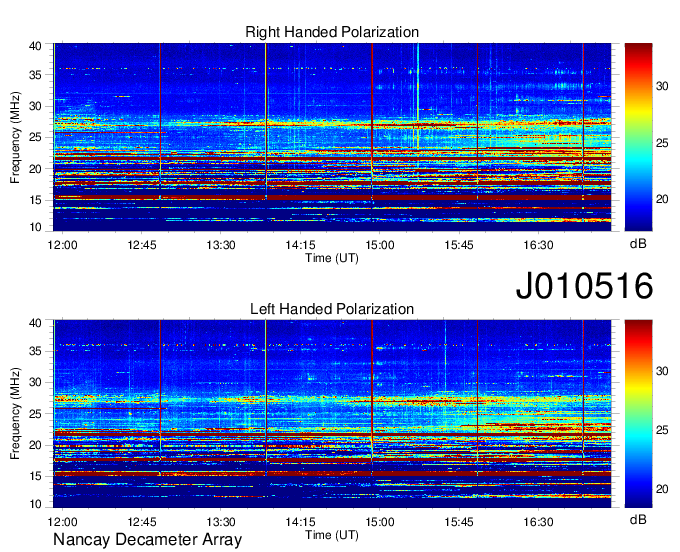Click the 12:45 tick of Right Handed plot
Image resolution: width=680 pixels, height=552 pixels.
pos(142,245)
